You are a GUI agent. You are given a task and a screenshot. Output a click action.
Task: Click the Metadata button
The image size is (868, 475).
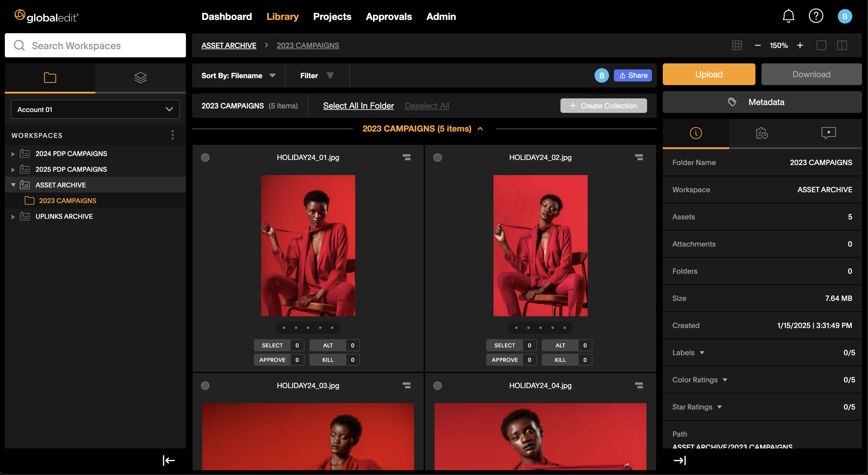pyautogui.click(x=762, y=102)
